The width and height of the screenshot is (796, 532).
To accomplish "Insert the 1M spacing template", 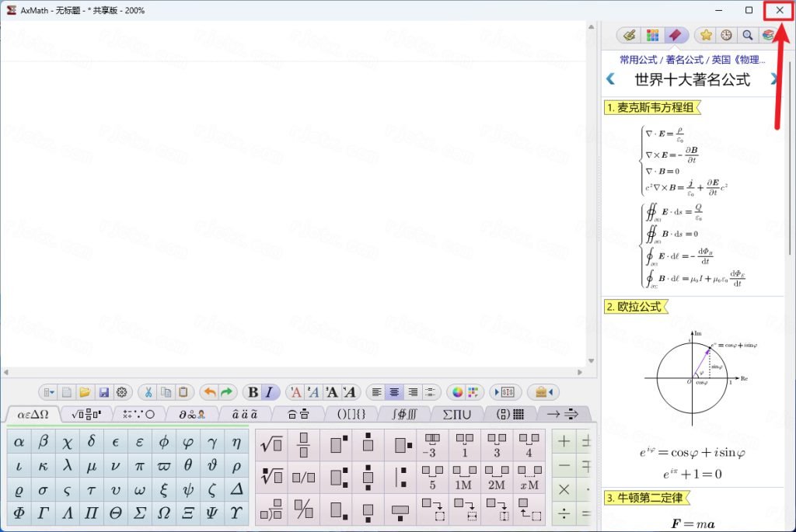I will [x=464, y=477].
